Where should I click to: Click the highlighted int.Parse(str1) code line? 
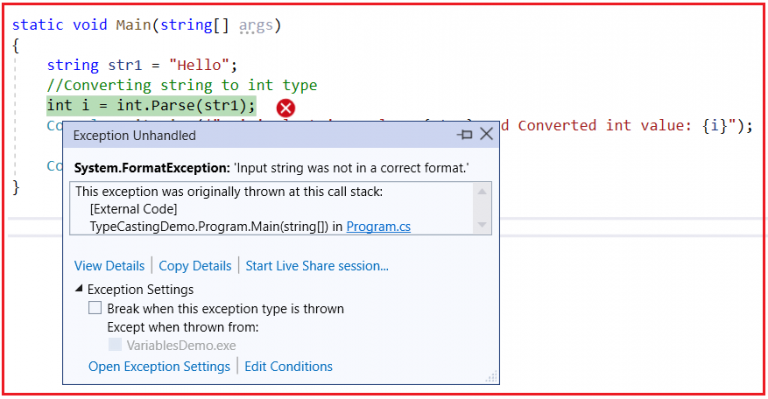click(151, 106)
